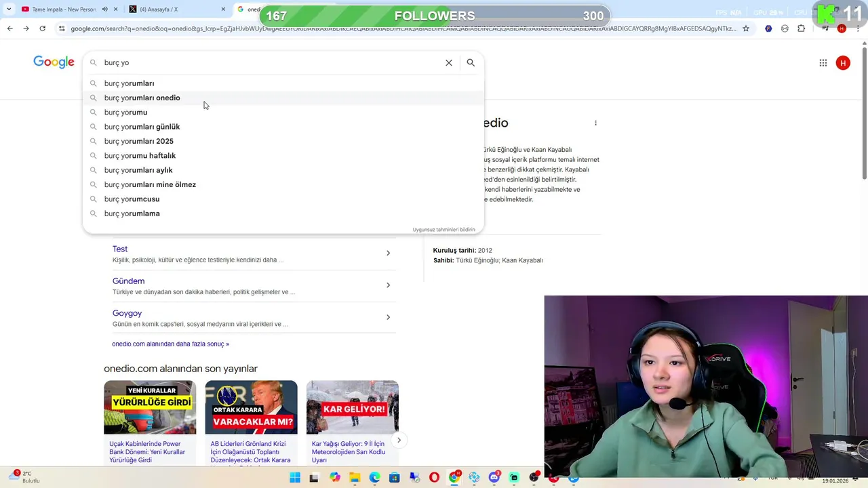Open article "Kar Yağışı Geliyor"
Image resolution: width=868 pixels, height=488 pixels.
click(x=349, y=451)
